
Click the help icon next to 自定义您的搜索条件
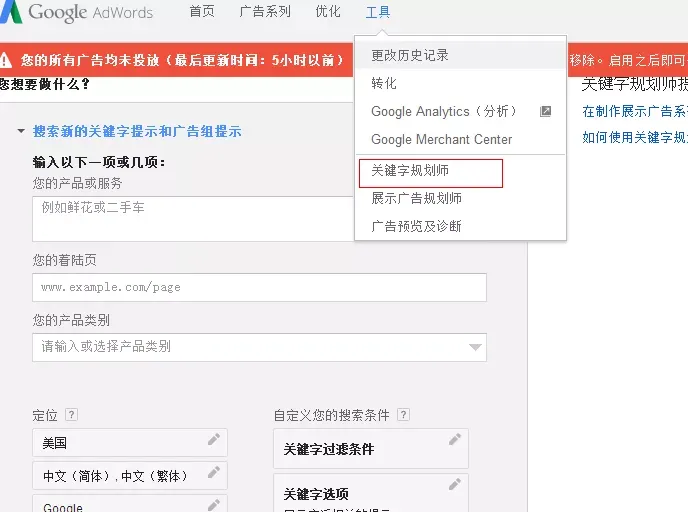[x=403, y=415]
